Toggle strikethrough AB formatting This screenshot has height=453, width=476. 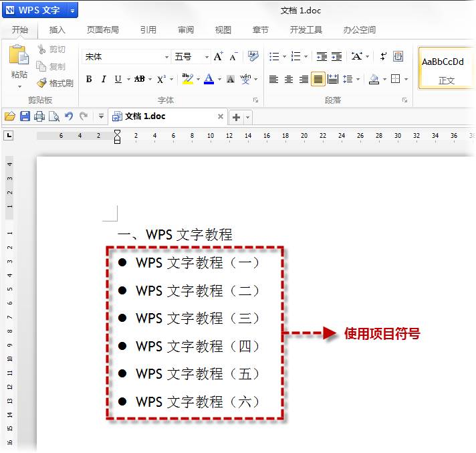pyautogui.click(x=140, y=80)
